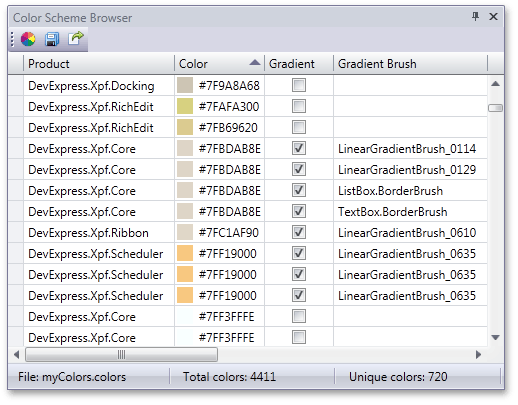Select the vertical scrollbar thumb
Viewport: 518px width, 405px height.
(495, 108)
